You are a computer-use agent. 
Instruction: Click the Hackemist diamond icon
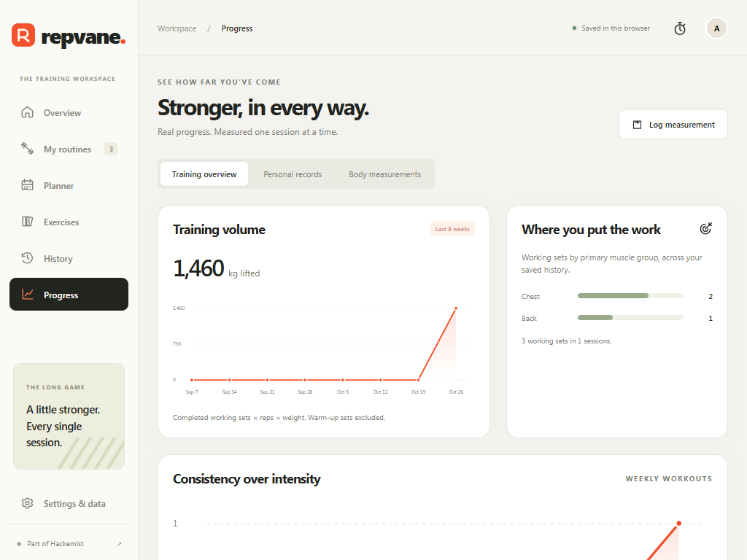pos(19,544)
